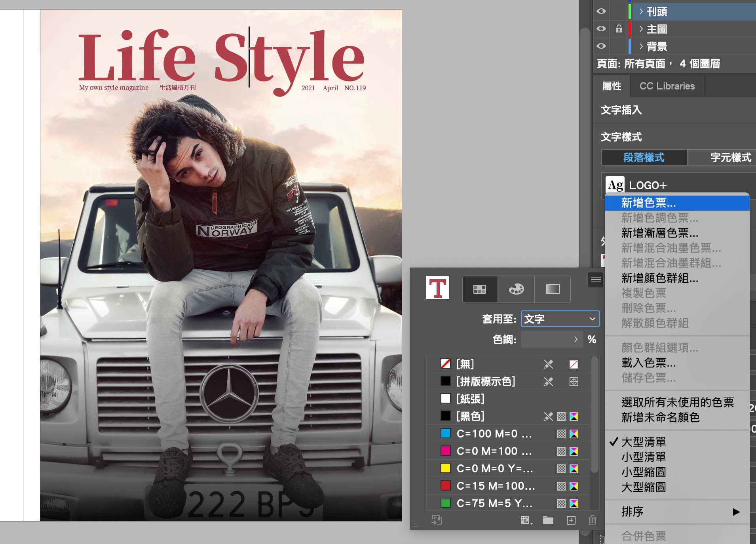Open the 套用至 dropdown showing 文字
Screen dimensions: 756x544
point(560,319)
